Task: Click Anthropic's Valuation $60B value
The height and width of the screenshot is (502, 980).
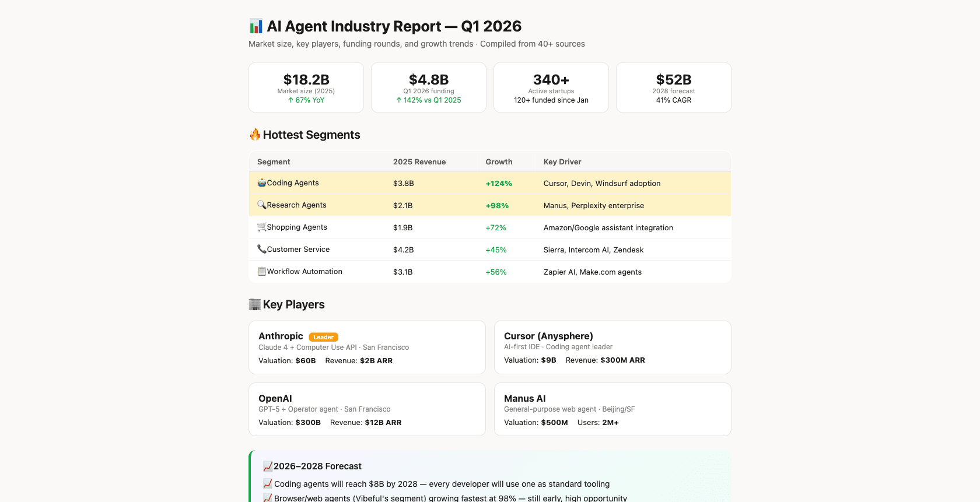Action: click(306, 361)
